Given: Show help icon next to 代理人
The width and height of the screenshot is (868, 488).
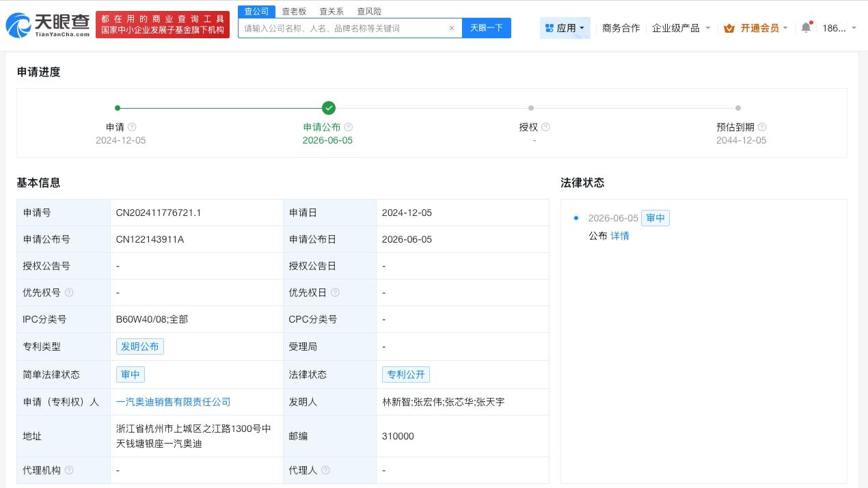Looking at the screenshot, I should [325, 470].
